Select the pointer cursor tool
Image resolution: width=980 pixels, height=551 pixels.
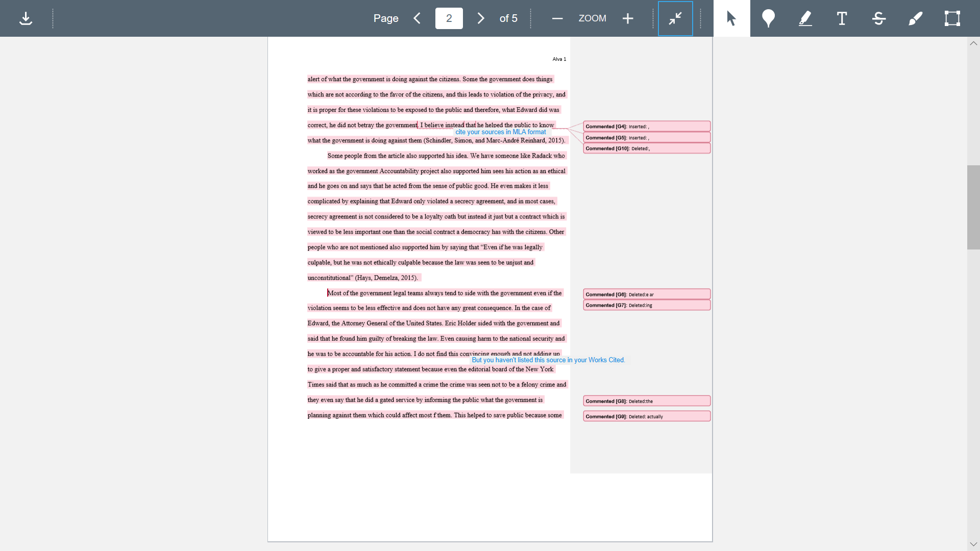[731, 18]
